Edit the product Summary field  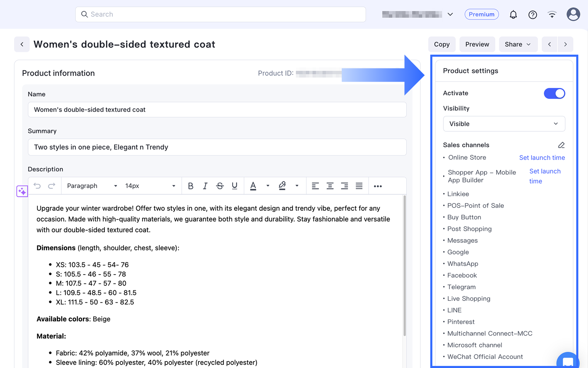pyautogui.click(x=217, y=147)
